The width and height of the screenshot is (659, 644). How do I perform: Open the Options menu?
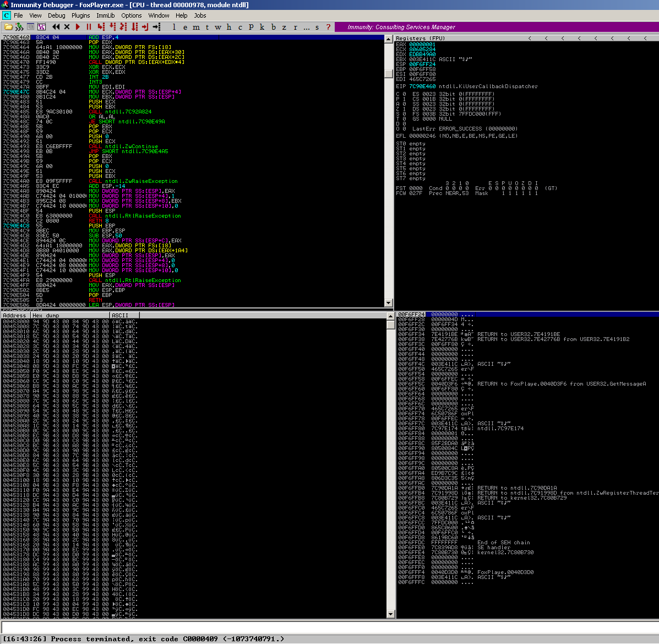[132, 15]
